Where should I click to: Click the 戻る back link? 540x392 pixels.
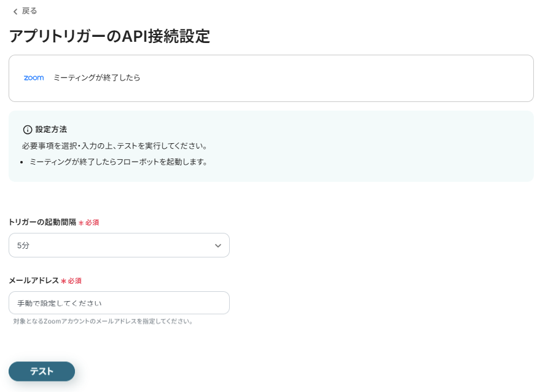(x=29, y=11)
